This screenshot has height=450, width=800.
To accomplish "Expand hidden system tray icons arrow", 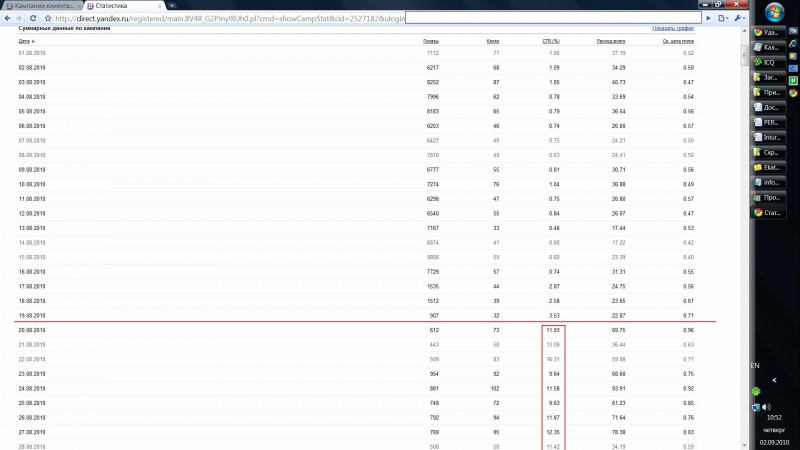I will (774, 380).
